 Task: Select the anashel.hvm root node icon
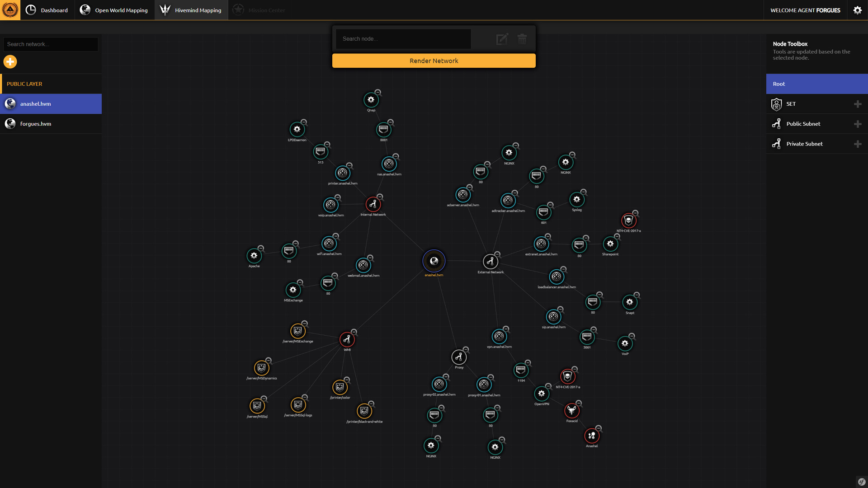pyautogui.click(x=434, y=260)
